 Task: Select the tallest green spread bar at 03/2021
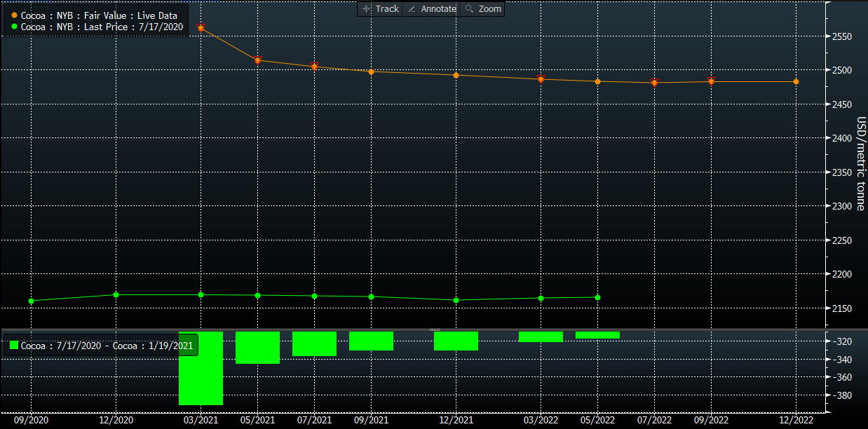pos(201,368)
